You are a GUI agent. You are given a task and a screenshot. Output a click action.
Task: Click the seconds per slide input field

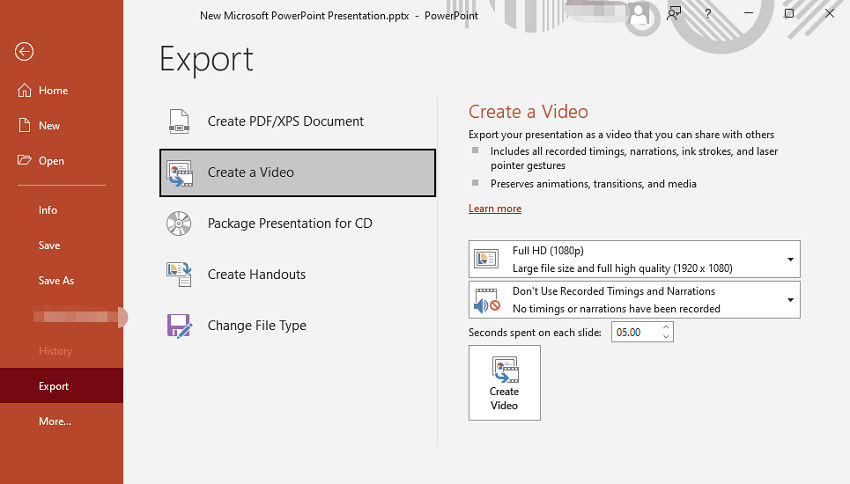pos(635,332)
